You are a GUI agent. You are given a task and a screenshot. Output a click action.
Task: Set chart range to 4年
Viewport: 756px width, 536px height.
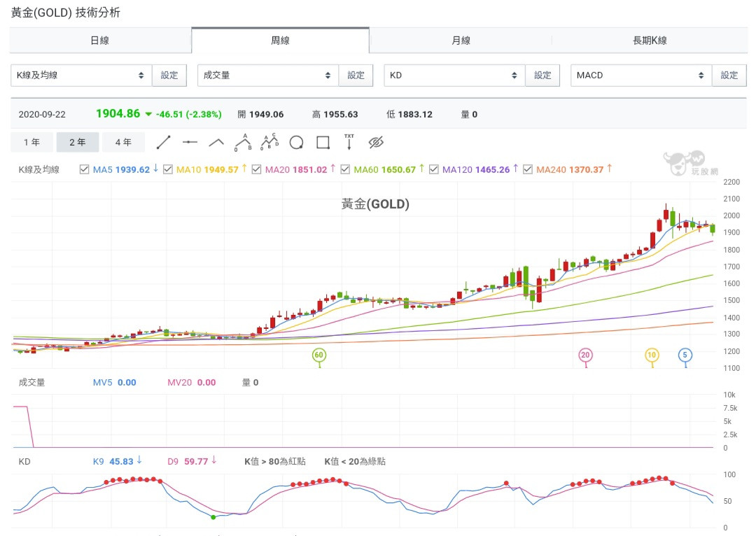coord(123,143)
